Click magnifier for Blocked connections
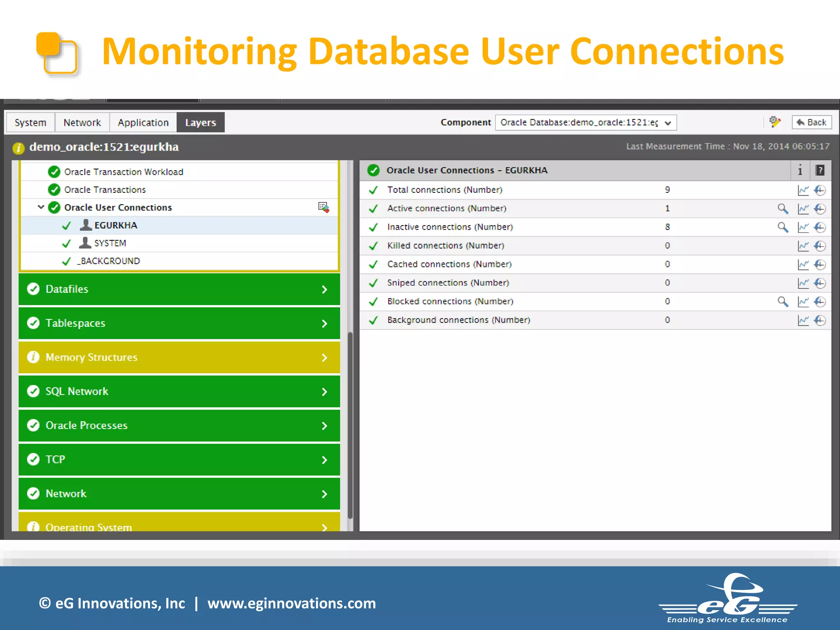 pyautogui.click(x=783, y=302)
